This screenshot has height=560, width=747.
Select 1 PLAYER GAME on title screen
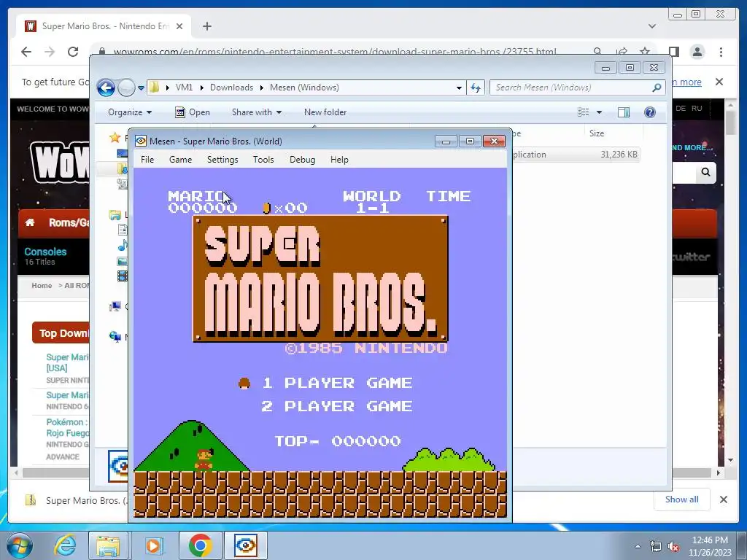pos(337,383)
